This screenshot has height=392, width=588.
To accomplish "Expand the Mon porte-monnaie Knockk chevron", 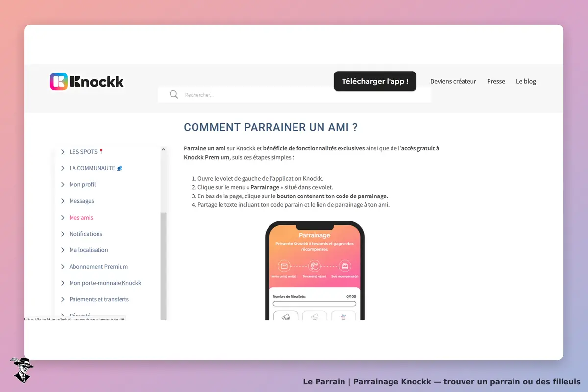I will tap(63, 283).
